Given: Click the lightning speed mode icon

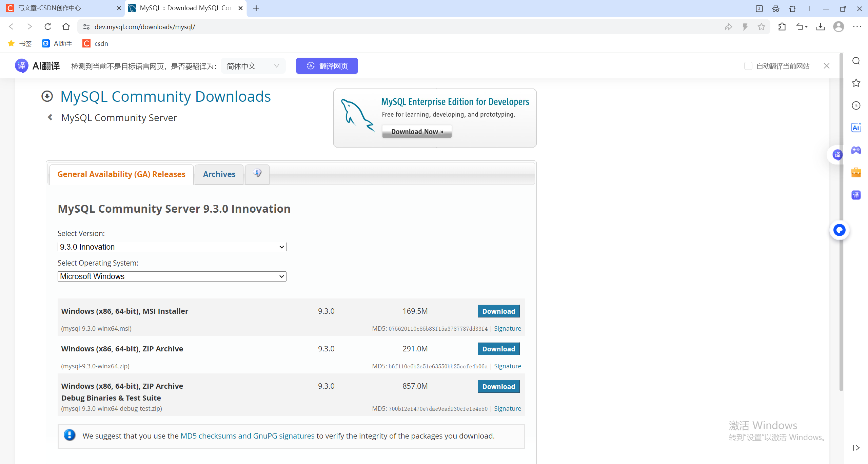Looking at the screenshot, I should pyautogui.click(x=745, y=27).
